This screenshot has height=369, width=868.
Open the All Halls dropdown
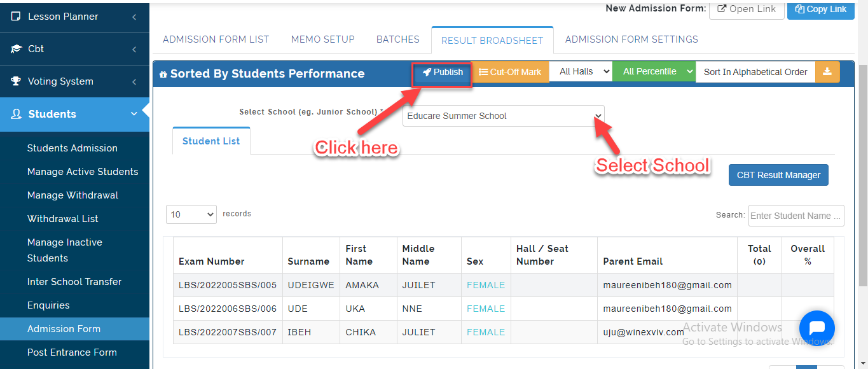click(x=581, y=72)
